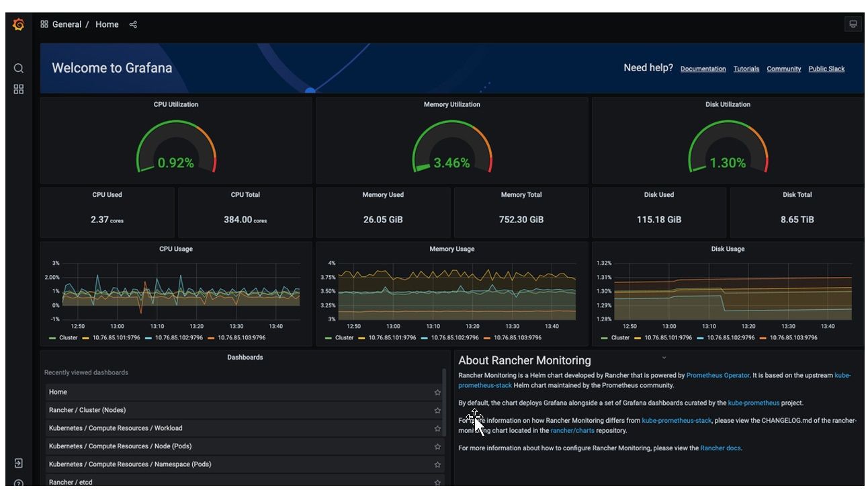Click the dashboard grid icon beside General

point(44,24)
